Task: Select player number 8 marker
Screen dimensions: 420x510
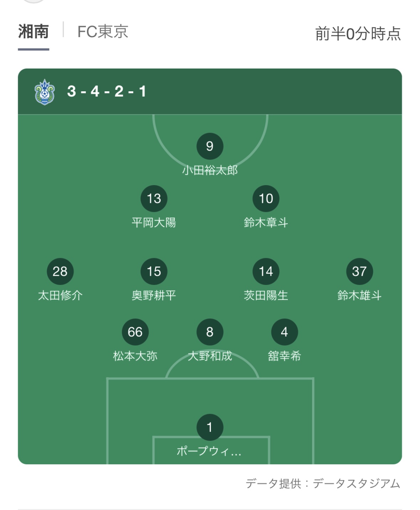Action: 210,332
